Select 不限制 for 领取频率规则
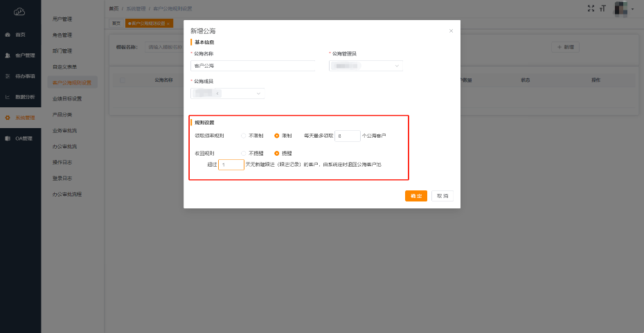The height and width of the screenshot is (333, 644). pos(244,136)
